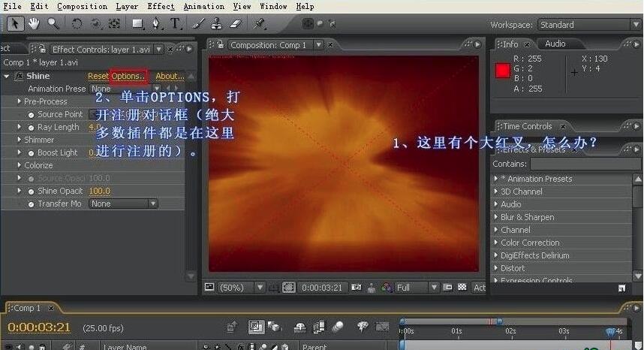
Task: Open the Full resolution dropdown
Action: [417, 288]
